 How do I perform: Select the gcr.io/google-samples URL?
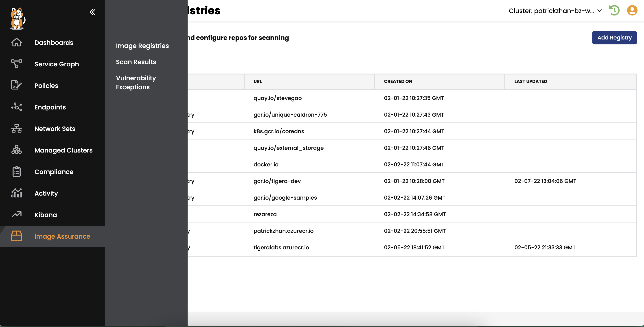(285, 197)
